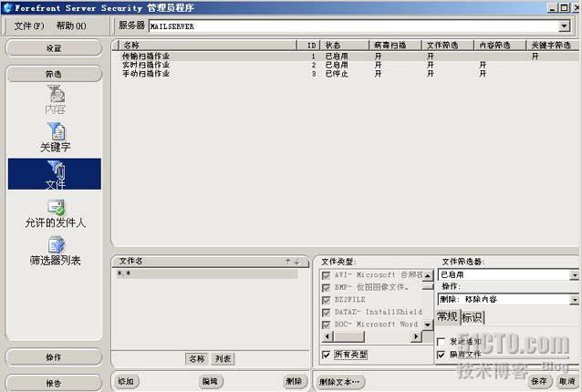Toggle the DOC- Microsoft Word checkbox
The width and height of the screenshot is (582, 392).
[x=326, y=325]
